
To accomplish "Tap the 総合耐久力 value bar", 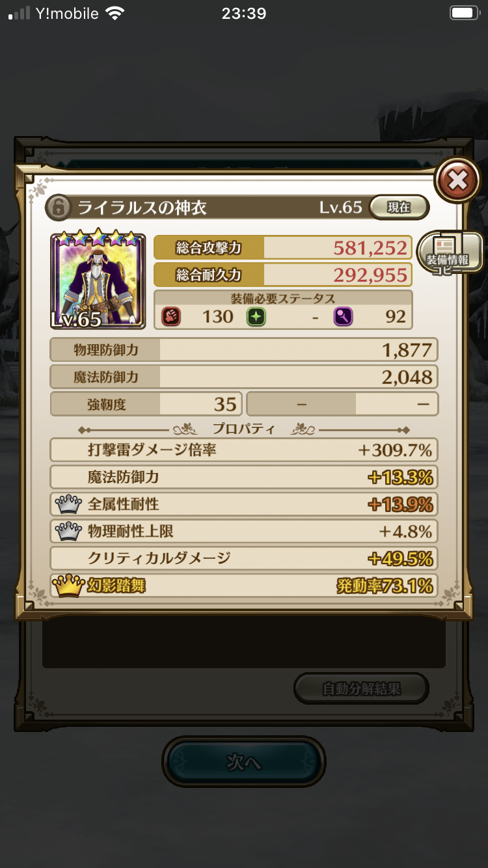I will click(x=282, y=275).
